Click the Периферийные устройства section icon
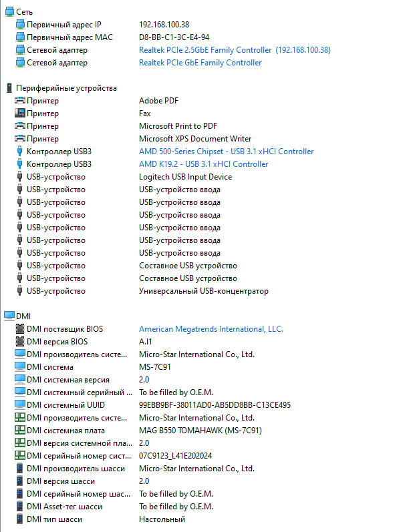Screen dimensions: 419x532 [9, 88]
